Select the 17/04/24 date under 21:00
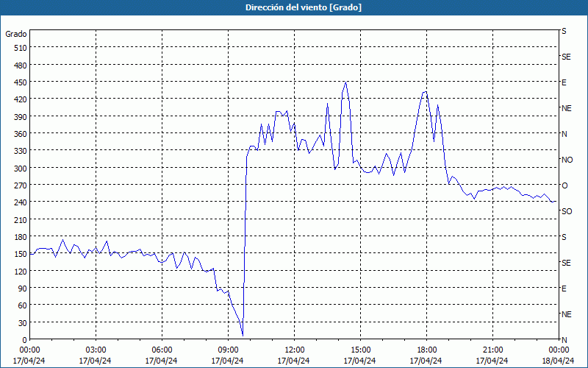The image size is (588, 368). pos(492,361)
